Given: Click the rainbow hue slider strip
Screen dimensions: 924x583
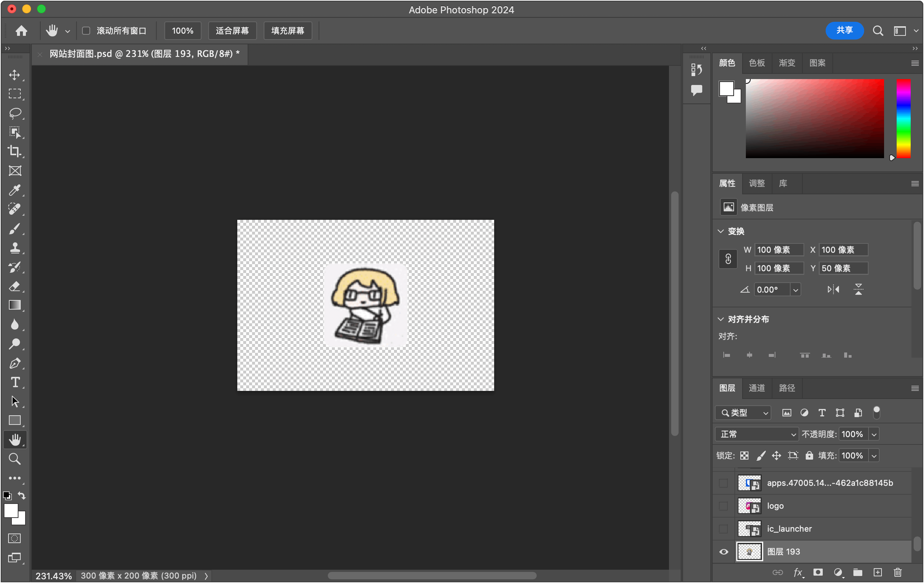Looking at the screenshot, I should tap(903, 118).
